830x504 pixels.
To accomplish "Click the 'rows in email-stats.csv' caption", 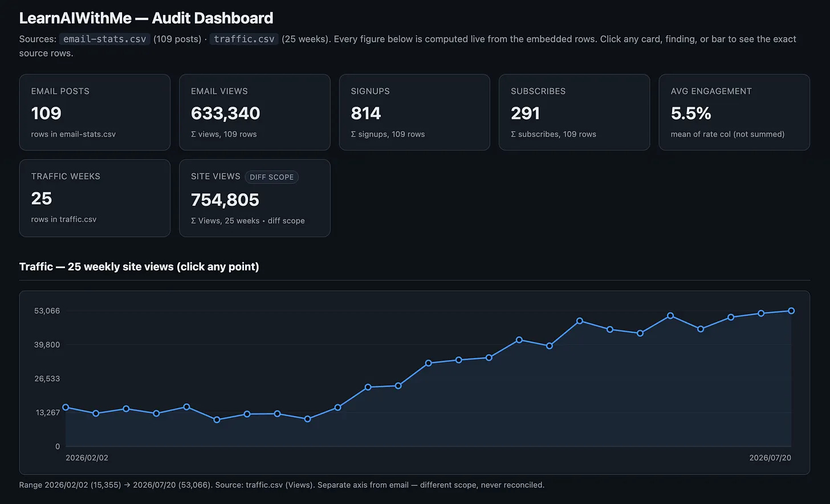I will 74,135.
